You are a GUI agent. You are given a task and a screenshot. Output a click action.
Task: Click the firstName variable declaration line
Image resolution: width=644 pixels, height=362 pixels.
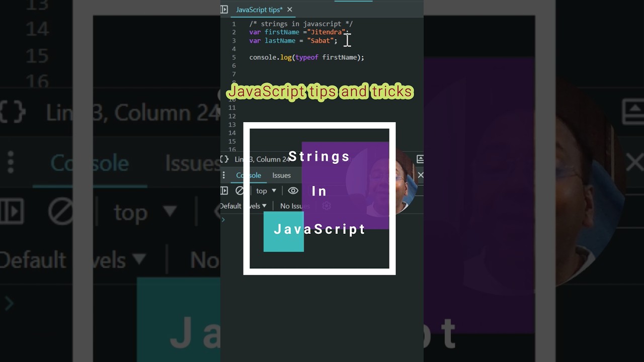coord(299,32)
